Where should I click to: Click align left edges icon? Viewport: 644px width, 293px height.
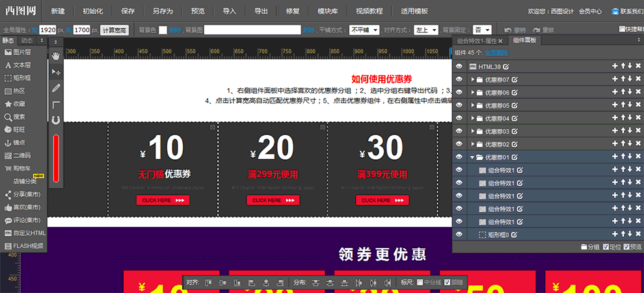(252, 283)
